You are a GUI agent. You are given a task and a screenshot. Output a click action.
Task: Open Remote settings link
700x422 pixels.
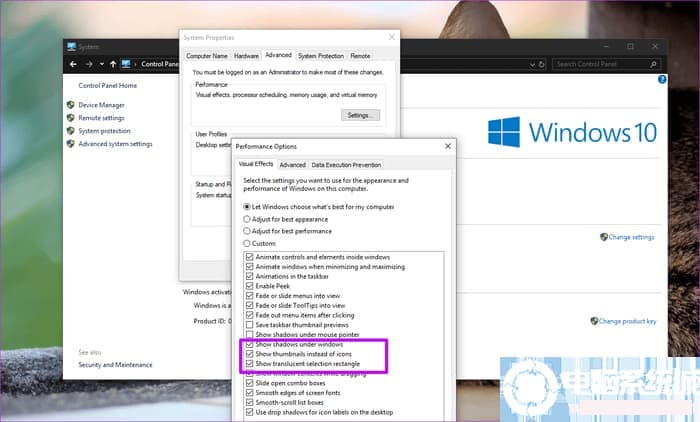pos(101,118)
